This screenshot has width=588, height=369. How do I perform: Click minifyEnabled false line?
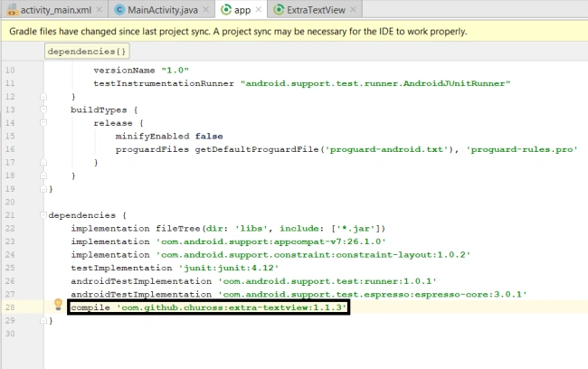(x=169, y=137)
